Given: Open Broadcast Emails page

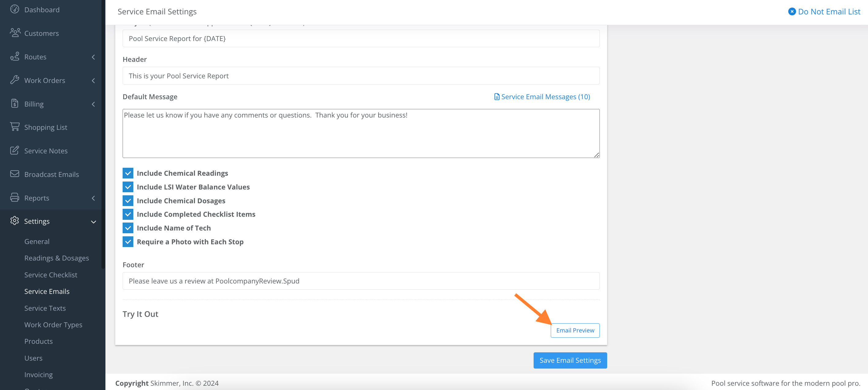Looking at the screenshot, I should [x=51, y=174].
